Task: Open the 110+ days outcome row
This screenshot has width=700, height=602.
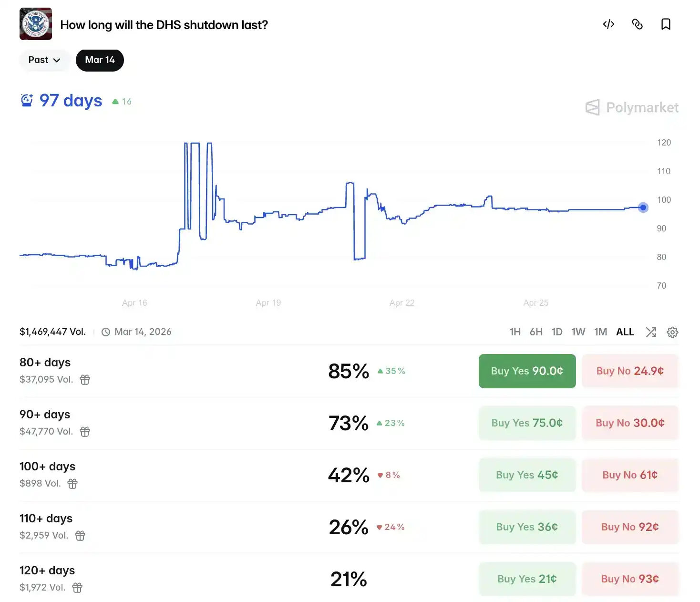Action: click(46, 519)
